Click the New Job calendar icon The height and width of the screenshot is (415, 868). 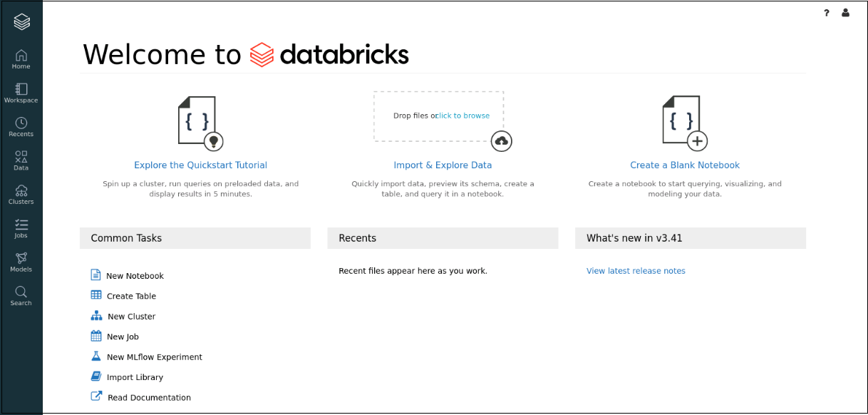pyautogui.click(x=96, y=336)
